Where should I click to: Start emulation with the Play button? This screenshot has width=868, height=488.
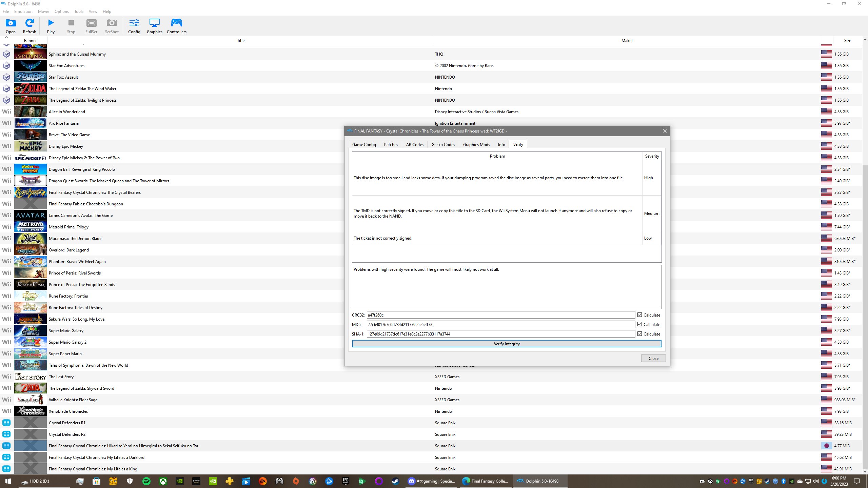pos(51,26)
